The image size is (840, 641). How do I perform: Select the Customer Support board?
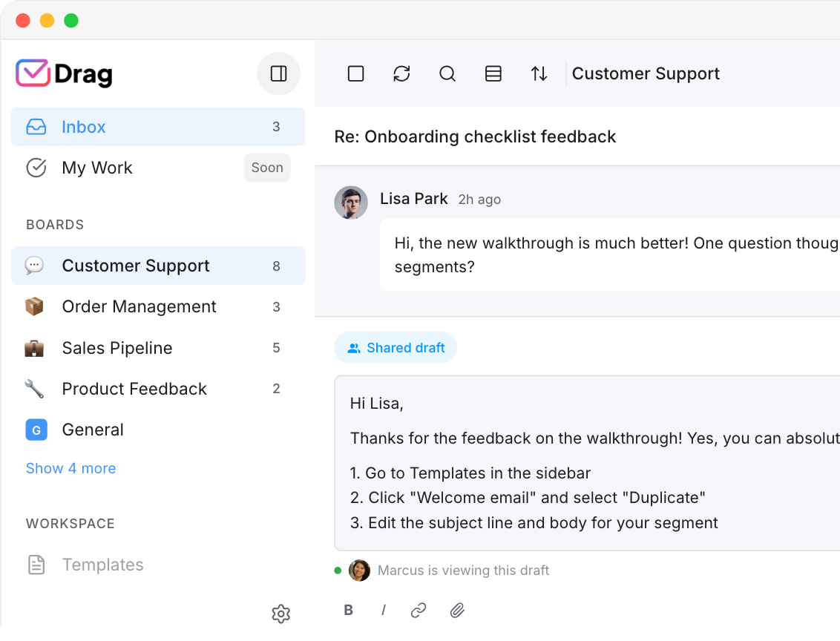coord(158,266)
